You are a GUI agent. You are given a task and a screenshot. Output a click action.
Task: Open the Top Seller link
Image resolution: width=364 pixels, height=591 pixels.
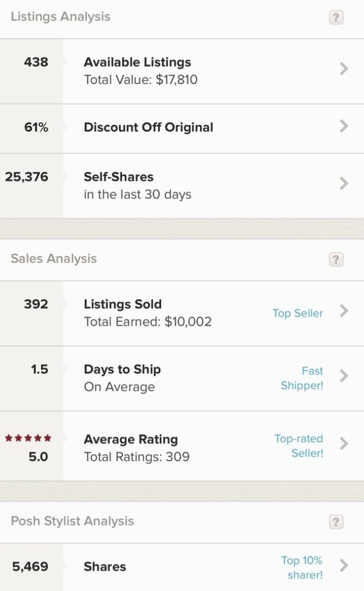[298, 313]
